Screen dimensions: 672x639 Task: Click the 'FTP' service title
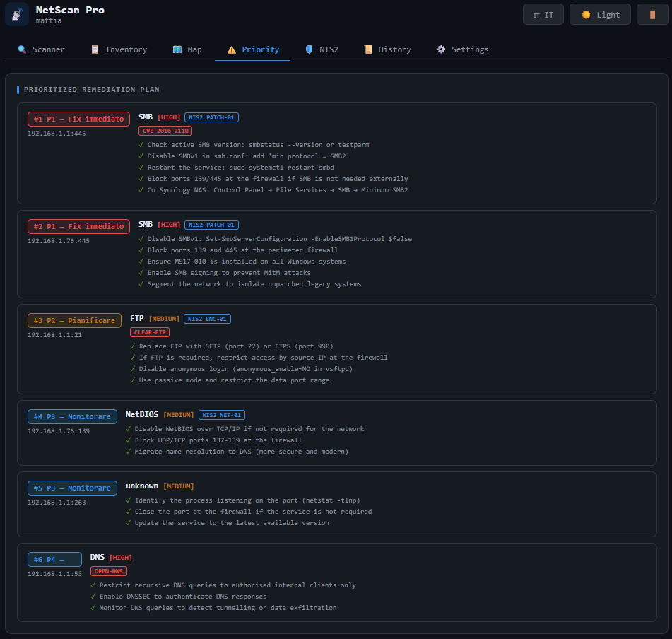(x=137, y=318)
